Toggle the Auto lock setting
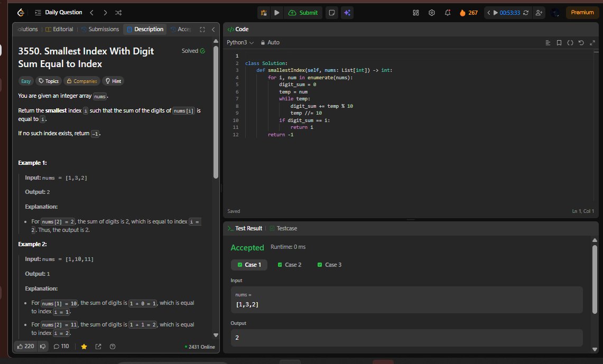 (270, 43)
